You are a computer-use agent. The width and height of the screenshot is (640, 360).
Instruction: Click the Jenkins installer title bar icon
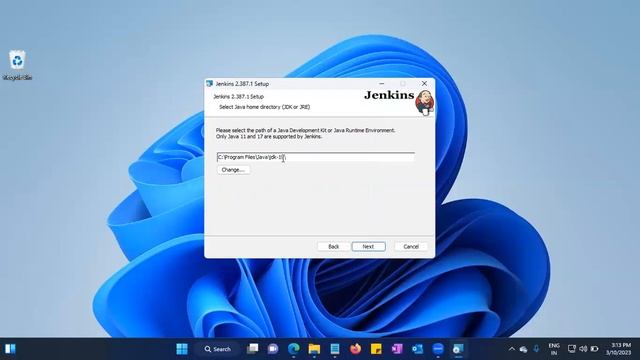click(210, 83)
